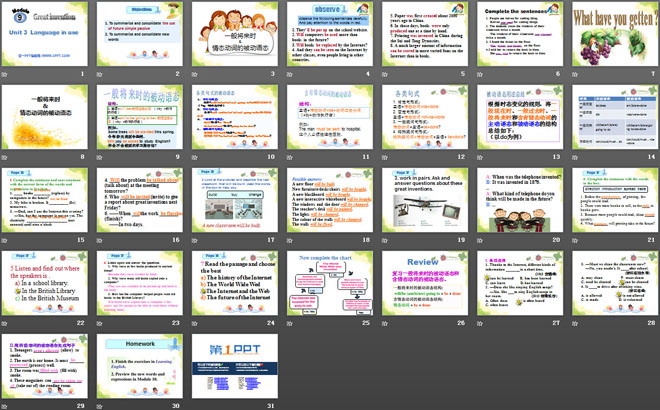Select slide 5 about paper first created
660x410 pixels.
point(425,34)
